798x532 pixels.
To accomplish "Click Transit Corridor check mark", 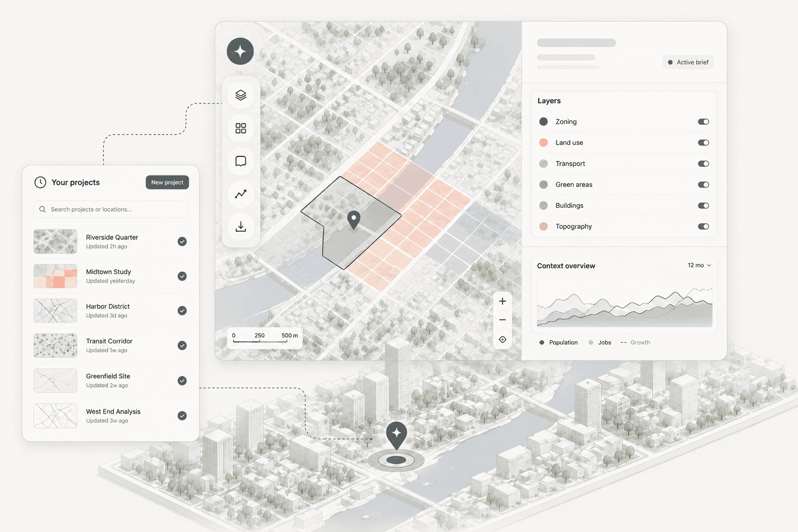I will tap(182, 345).
